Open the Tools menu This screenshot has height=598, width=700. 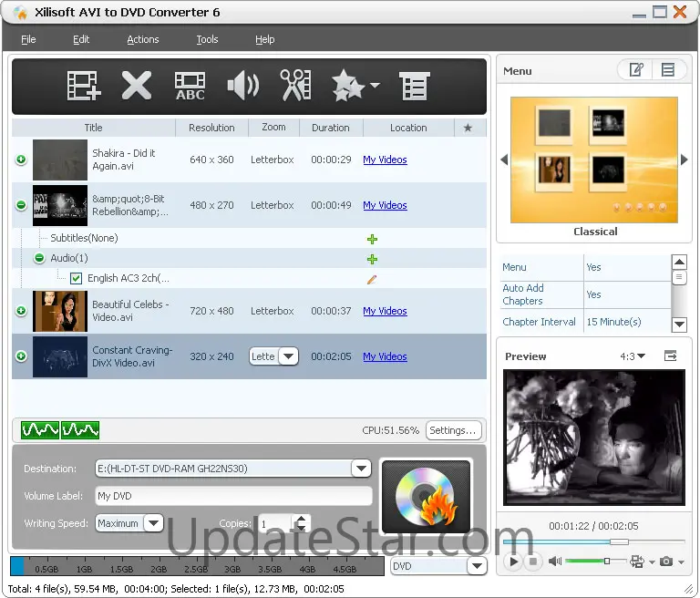(x=207, y=39)
